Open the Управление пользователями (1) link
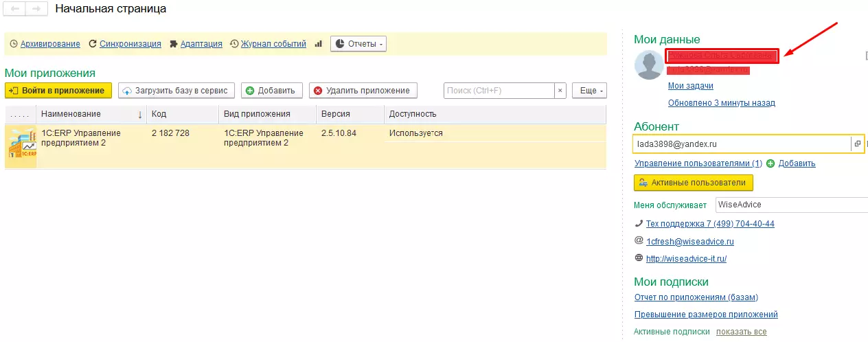 tap(698, 163)
